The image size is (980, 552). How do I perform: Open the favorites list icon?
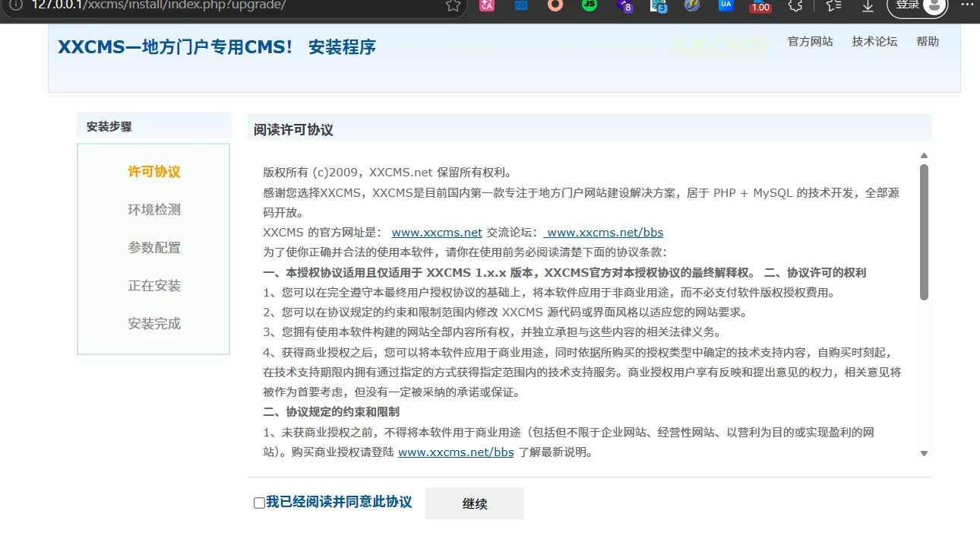coord(833,5)
